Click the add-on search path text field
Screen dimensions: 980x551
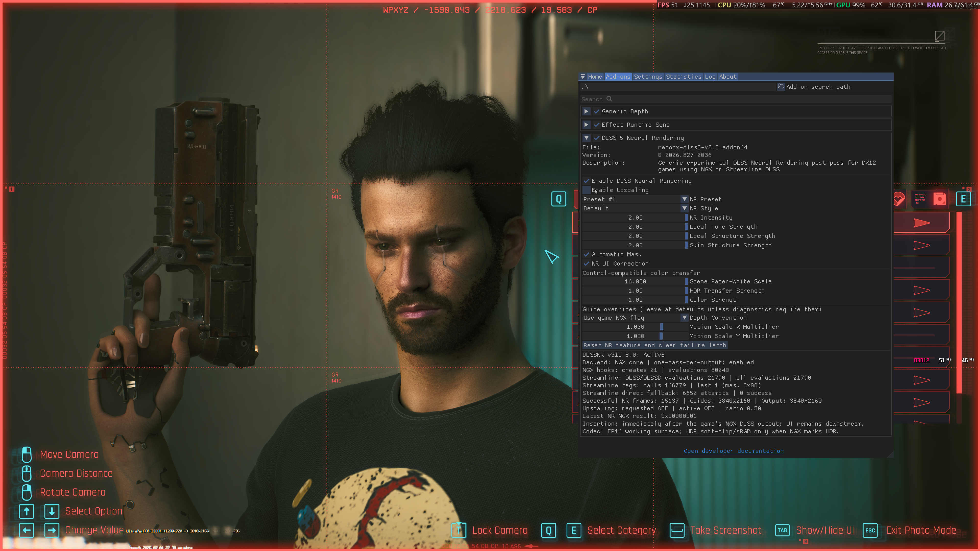(678, 87)
